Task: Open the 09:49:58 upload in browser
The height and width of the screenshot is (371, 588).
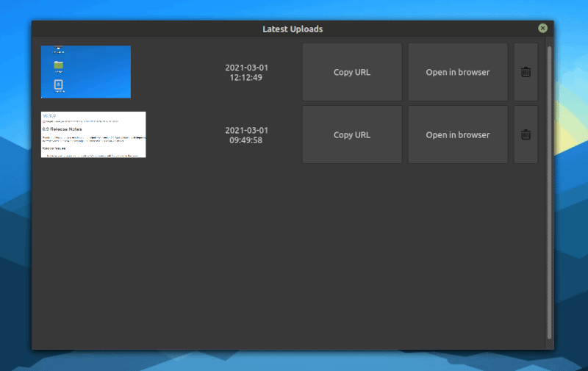Action: (458, 134)
